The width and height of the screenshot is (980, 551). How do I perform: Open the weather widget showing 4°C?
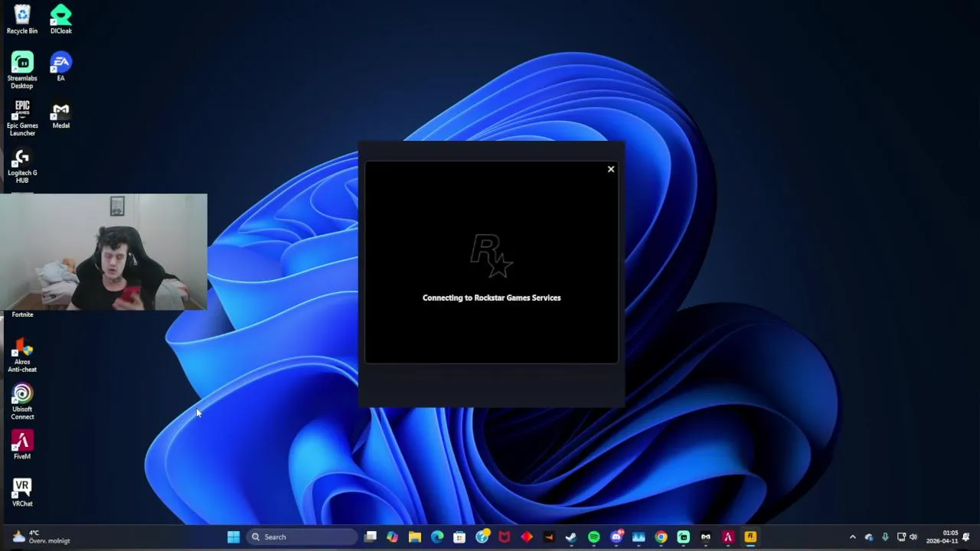click(x=41, y=537)
